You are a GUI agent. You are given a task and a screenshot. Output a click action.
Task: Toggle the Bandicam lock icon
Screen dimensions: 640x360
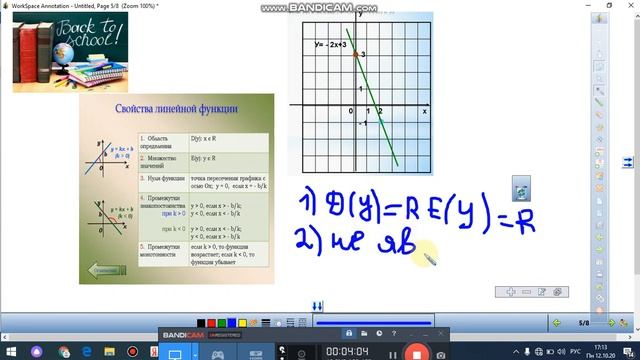(349, 333)
